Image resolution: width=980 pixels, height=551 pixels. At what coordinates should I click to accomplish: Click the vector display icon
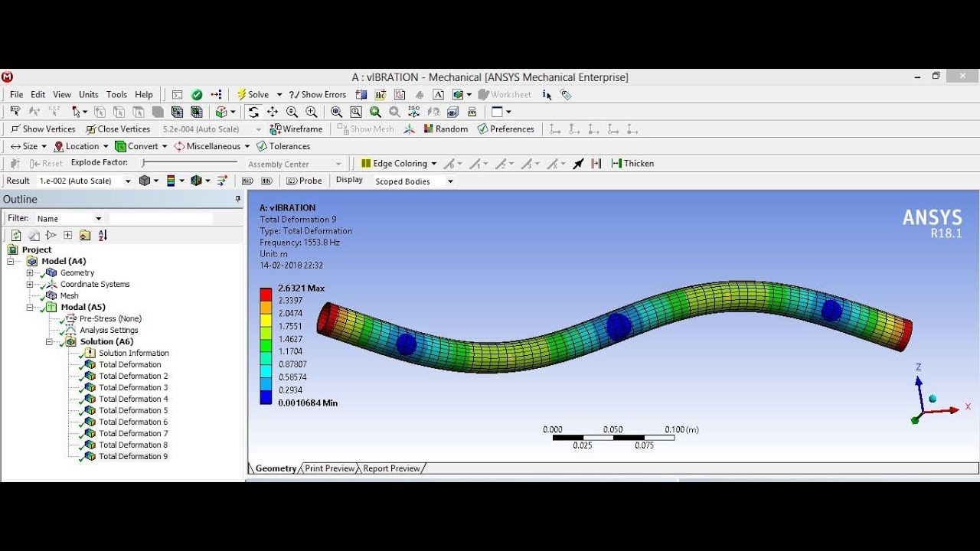pyautogui.click(x=222, y=181)
